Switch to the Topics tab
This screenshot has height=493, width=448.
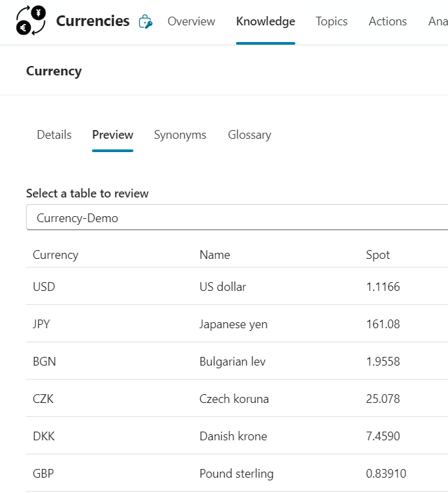point(331,21)
